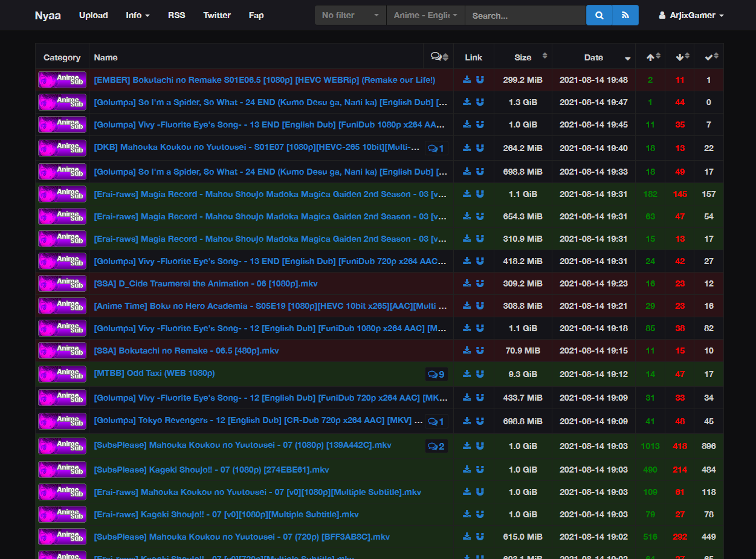Screen dimensions: 756x559
Task: Open RSS link in navbar
Action: pyautogui.click(x=176, y=15)
